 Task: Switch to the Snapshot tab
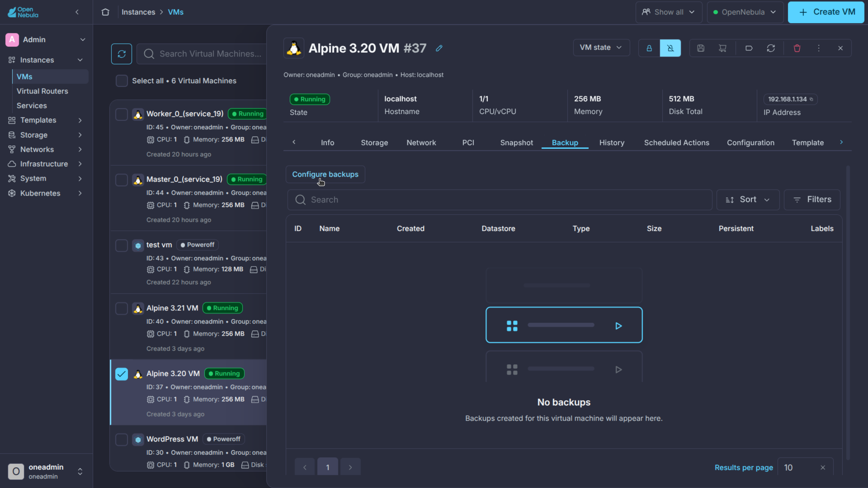(x=517, y=142)
